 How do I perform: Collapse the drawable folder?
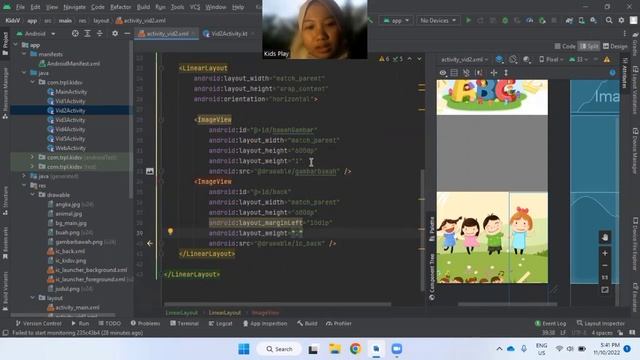coord(33,195)
